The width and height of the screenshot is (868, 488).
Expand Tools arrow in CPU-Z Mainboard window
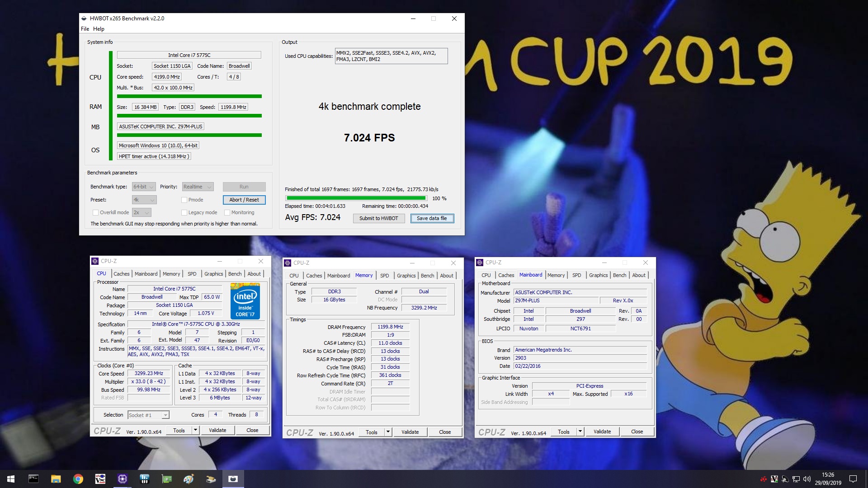[x=580, y=432]
